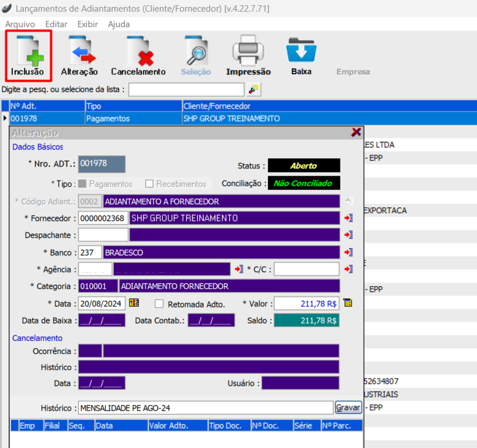
Task: Open calculator icon beside Valor field
Action: tap(348, 303)
